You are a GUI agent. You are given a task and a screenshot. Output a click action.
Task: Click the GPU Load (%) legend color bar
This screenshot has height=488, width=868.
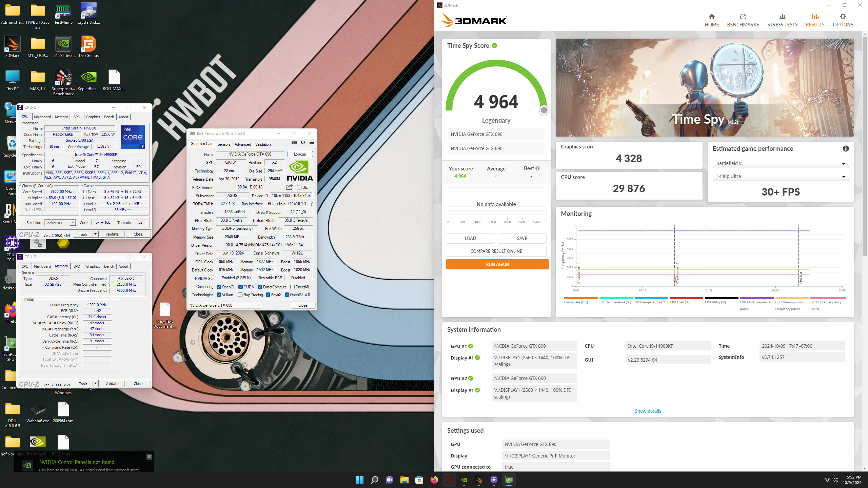point(686,298)
